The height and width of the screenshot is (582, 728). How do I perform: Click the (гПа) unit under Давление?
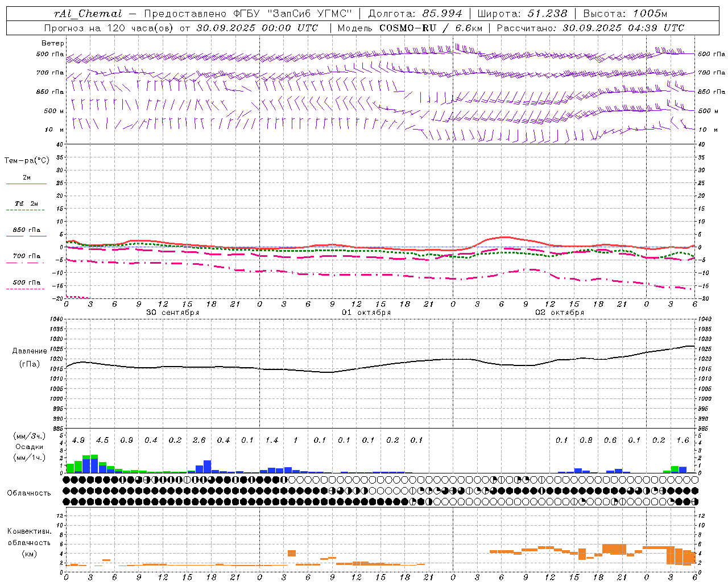point(30,364)
